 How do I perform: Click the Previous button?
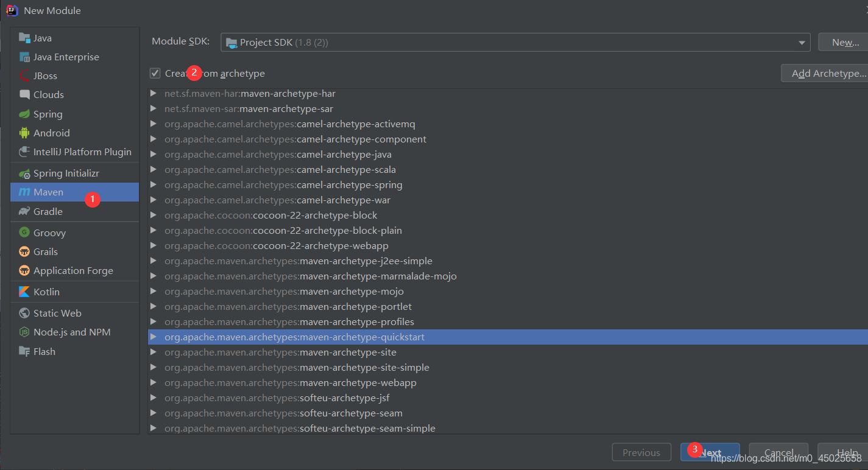click(x=641, y=452)
